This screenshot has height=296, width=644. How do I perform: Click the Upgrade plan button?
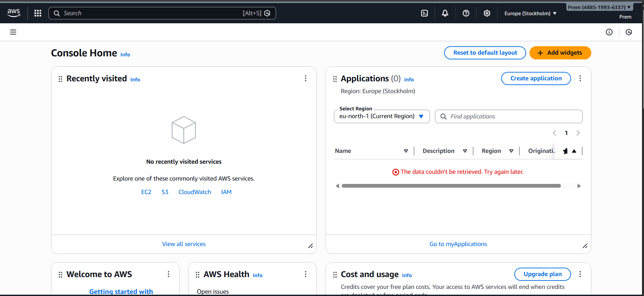click(x=542, y=274)
